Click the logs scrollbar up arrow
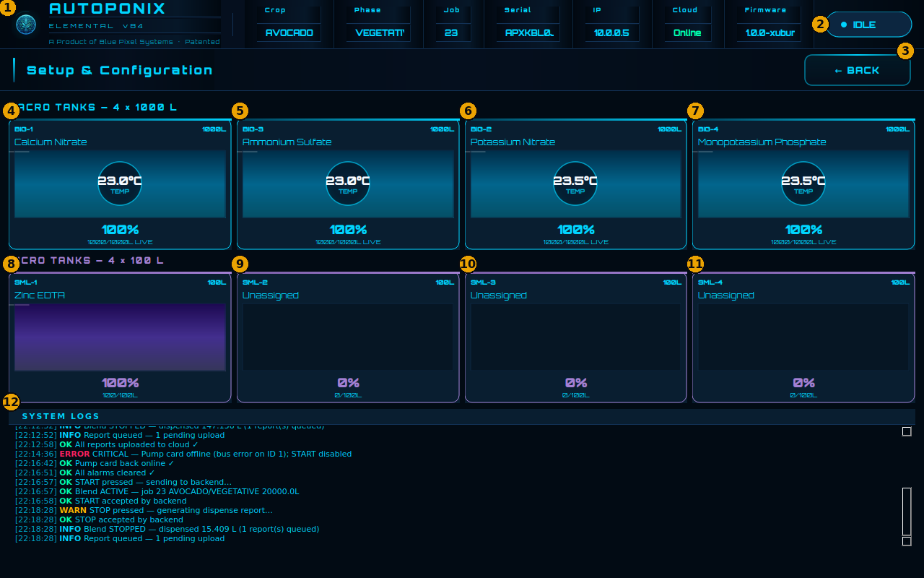Image resolution: width=924 pixels, height=578 pixels. pos(907,431)
